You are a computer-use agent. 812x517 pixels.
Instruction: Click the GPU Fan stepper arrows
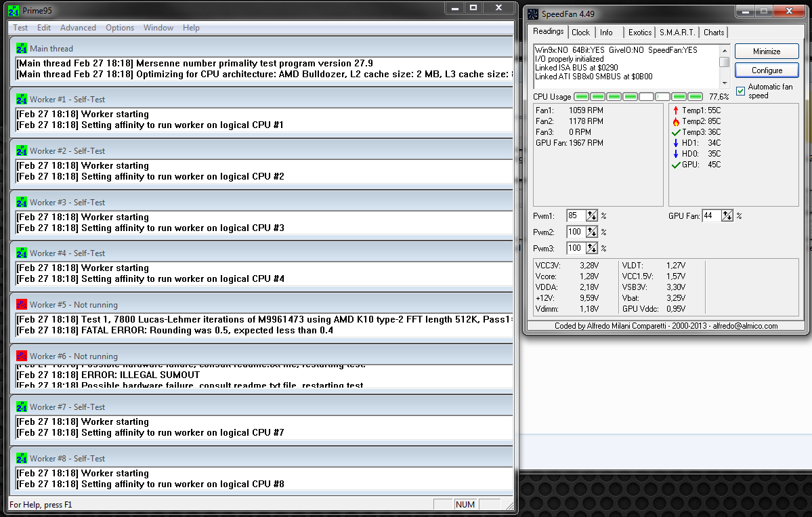click(x=727, y=215)
